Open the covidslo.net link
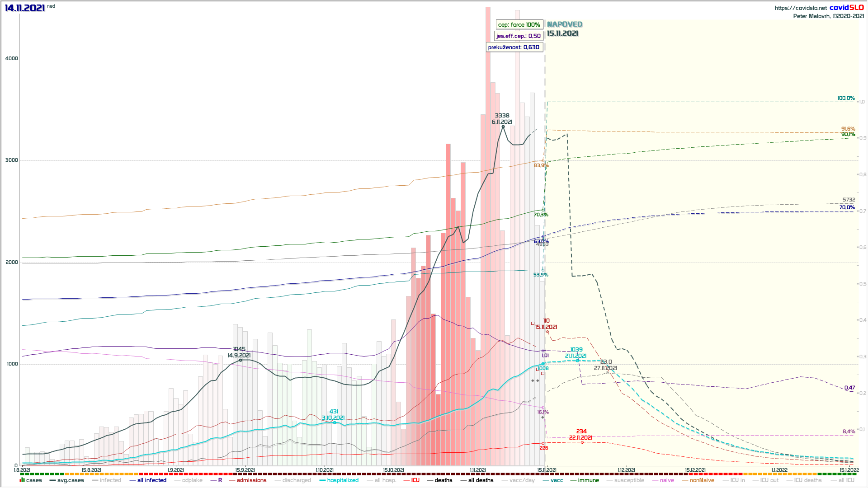The height and width of the screenshot is (488, 868). 800,8
